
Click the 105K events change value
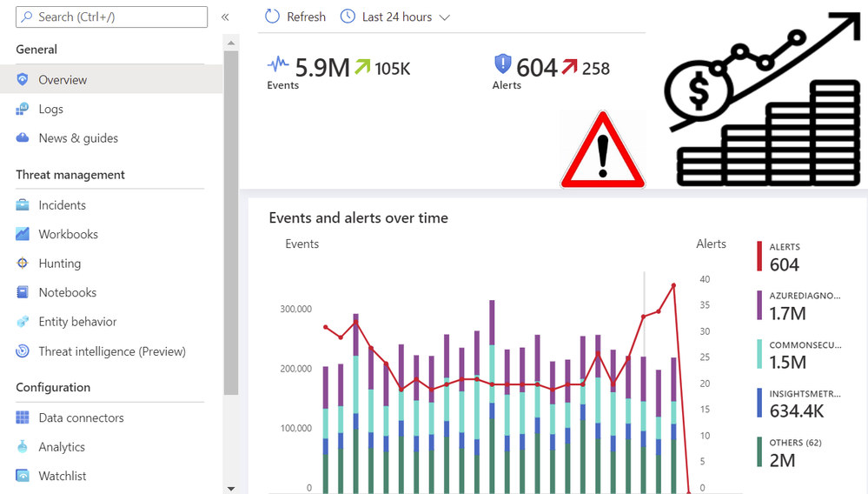[393, 69]
